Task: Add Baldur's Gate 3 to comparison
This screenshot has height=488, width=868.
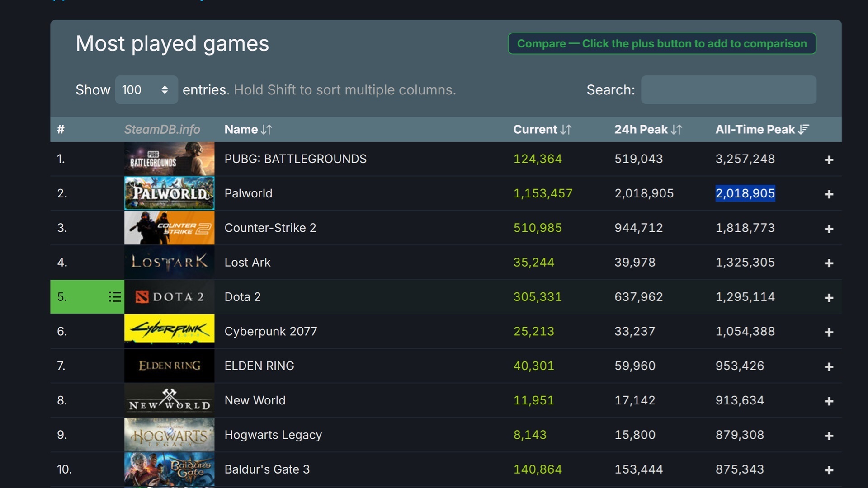Action: [830, 469]
